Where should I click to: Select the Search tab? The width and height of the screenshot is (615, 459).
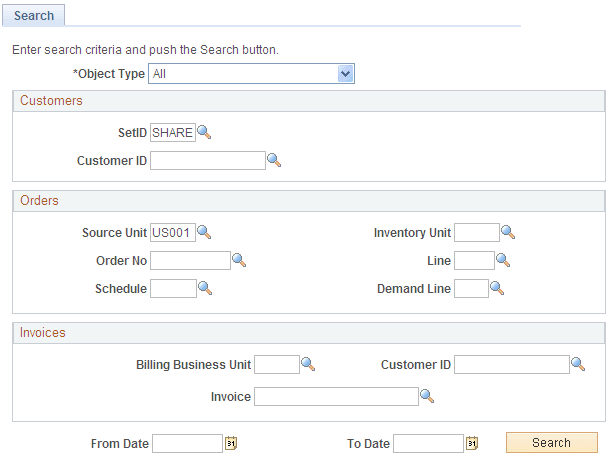tap(34, 16)
